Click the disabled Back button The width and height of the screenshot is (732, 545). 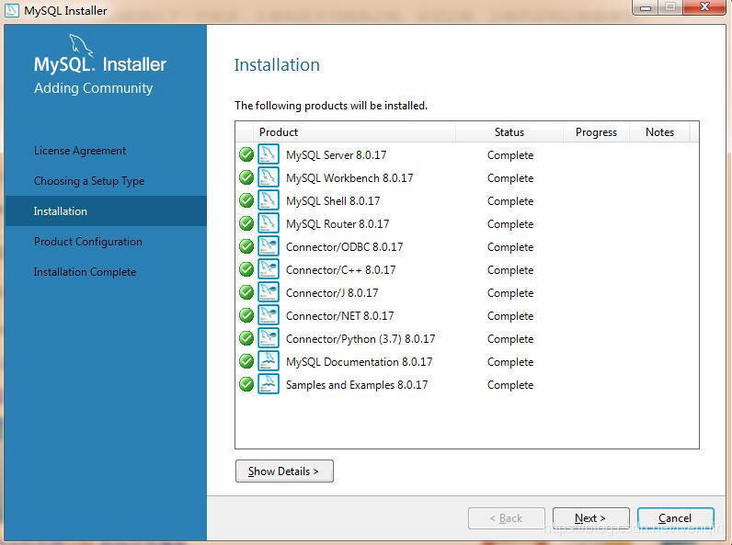507,518
